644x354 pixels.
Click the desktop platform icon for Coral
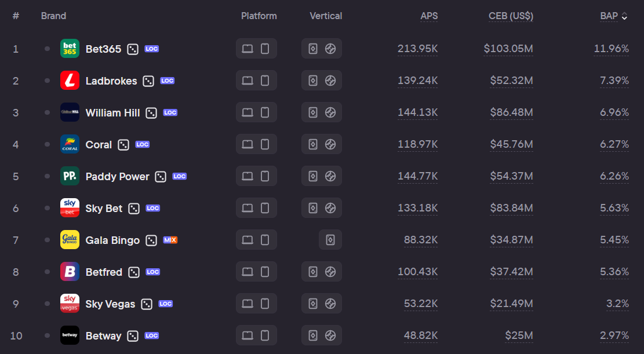point(248,144)
